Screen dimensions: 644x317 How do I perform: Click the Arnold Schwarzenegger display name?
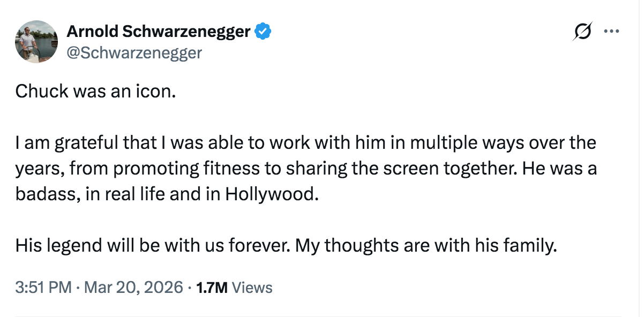pyautogui.click(x=158, y=32)
